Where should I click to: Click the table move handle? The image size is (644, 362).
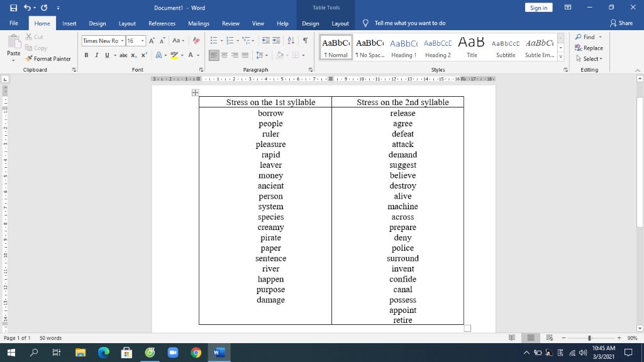coord(195,93)
